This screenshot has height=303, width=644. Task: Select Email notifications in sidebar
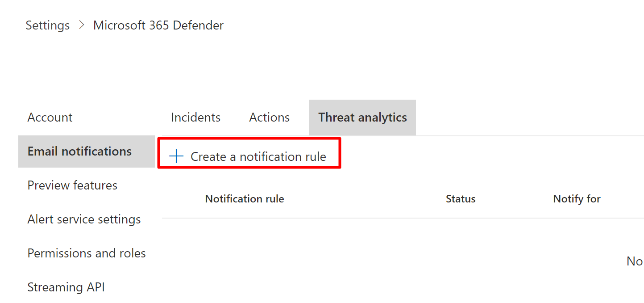click(79, 151)
